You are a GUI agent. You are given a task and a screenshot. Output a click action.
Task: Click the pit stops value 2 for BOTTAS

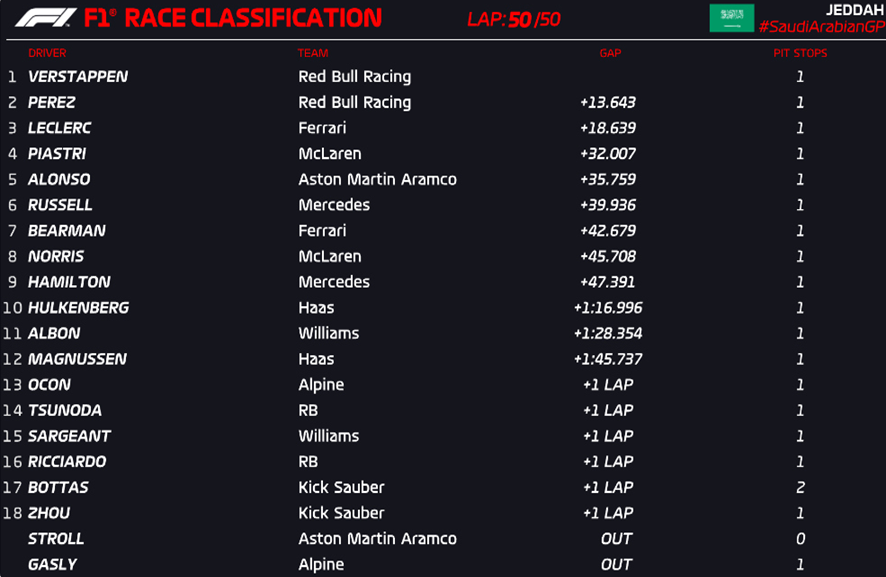pyautogui.click(x=800, y=488)
